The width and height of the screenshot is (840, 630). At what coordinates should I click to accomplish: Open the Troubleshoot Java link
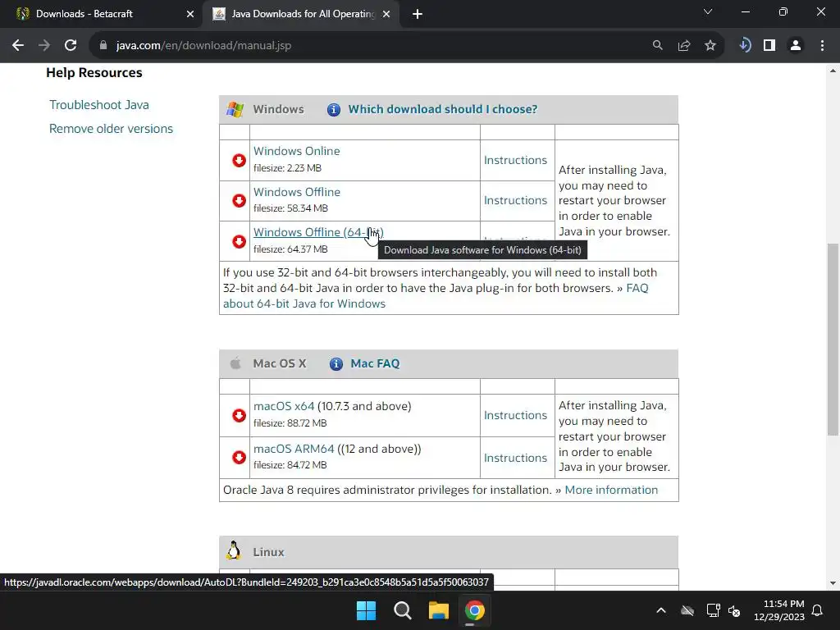[99, 105]
